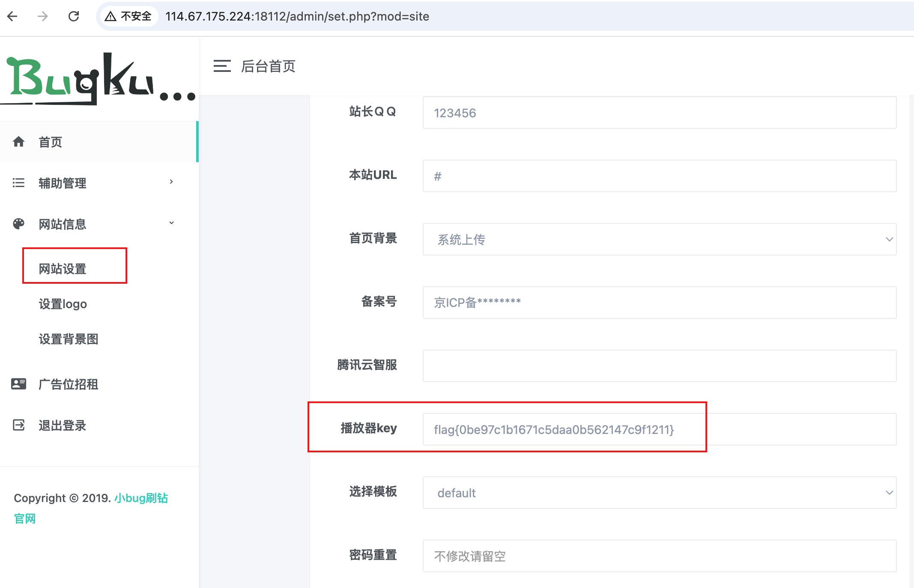Open the 小bug刷钻官网 link
The image size is (914, 588).
141,498
